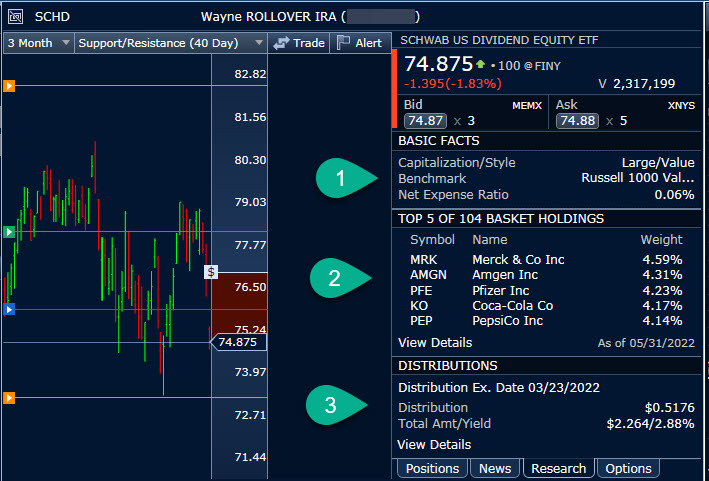This screenshot has height=481, width=709.
Task: Click the MRK symbol in holdings list
Action: click(x=424, y=260)
